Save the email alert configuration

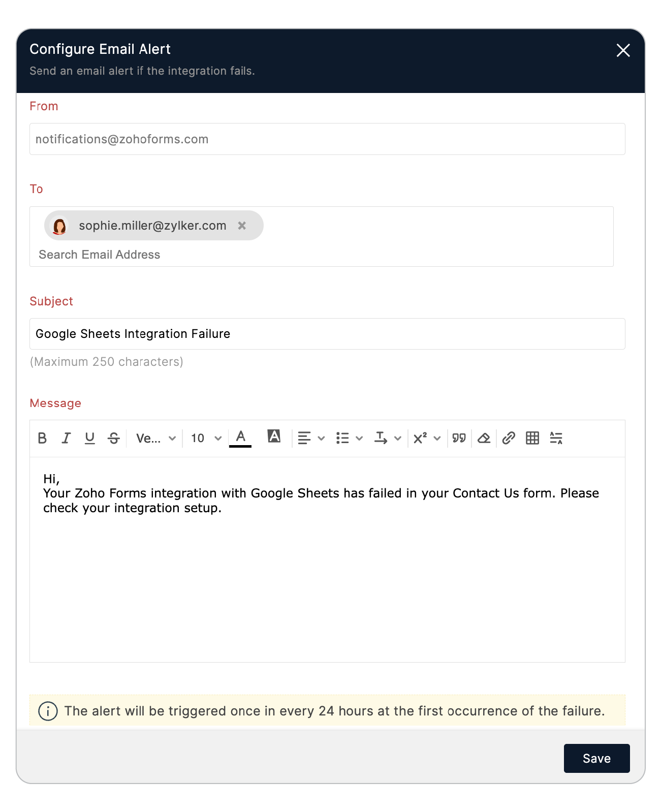point(597,759)
